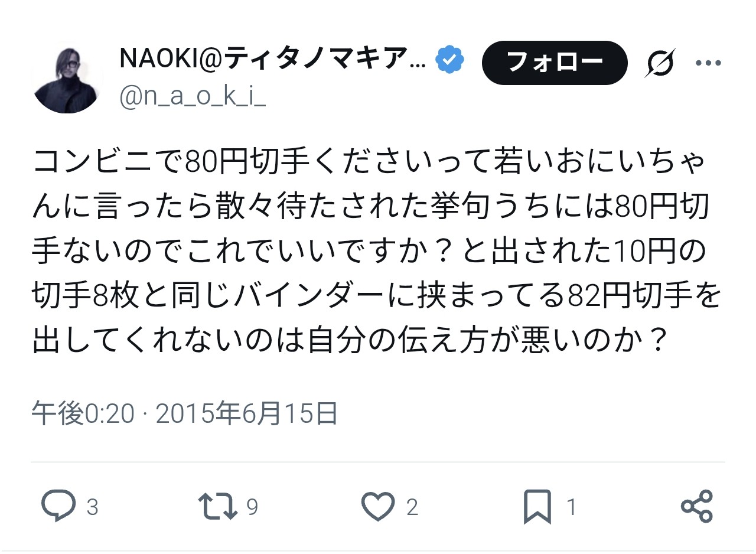Reply using the speech bubble icon
The image size is (756, 554).
pyautogui.click(x=58, y=507)
